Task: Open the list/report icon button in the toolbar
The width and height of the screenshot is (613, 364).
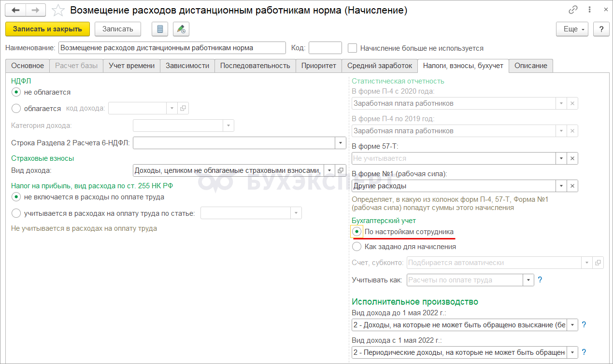Action: point(159,29)
